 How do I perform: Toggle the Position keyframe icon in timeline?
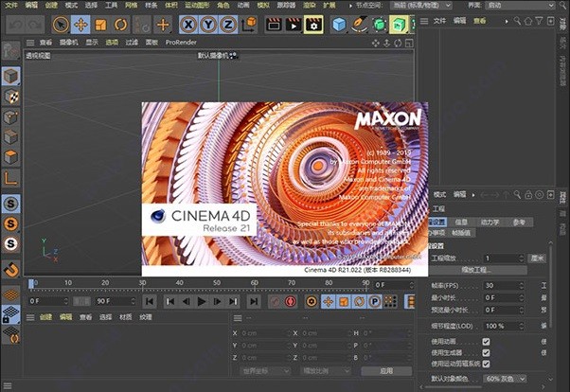pyautogui.click(x=328, y=301)
